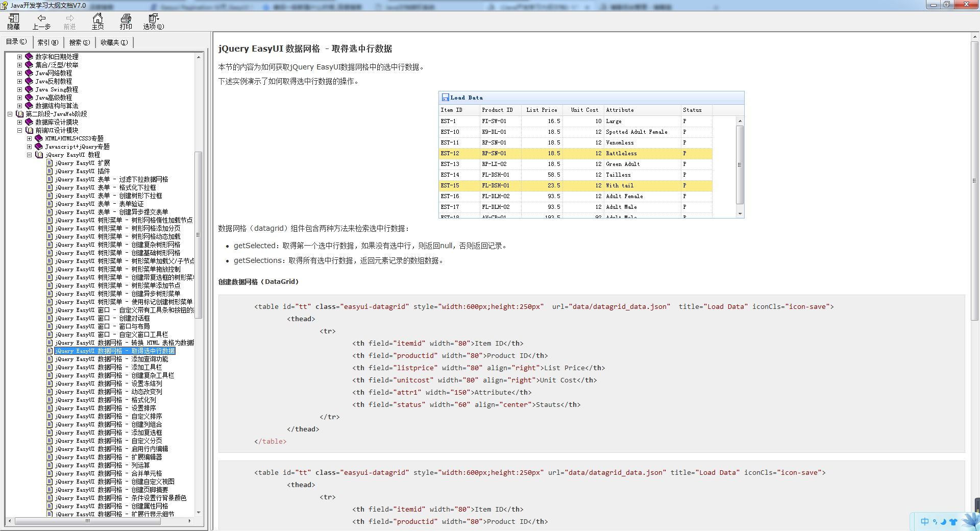
Task: Switch to the 收藏夹 tab
Action: pyautogui.click(x=114, y=42)
